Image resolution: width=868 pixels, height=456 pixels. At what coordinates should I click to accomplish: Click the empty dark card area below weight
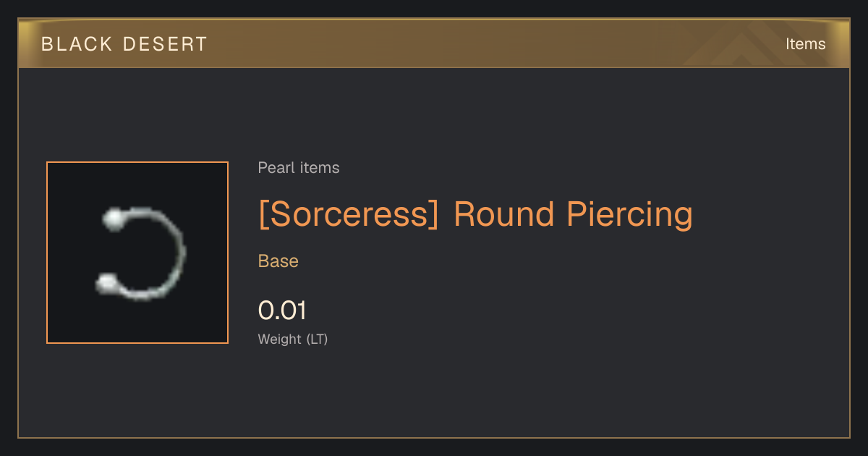coord(434,394)
